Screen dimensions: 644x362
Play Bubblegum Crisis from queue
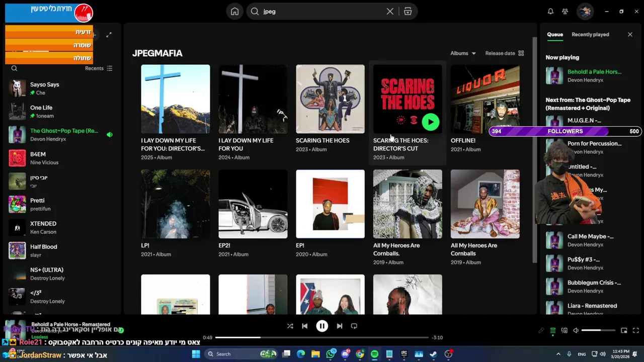coord(589,287)
